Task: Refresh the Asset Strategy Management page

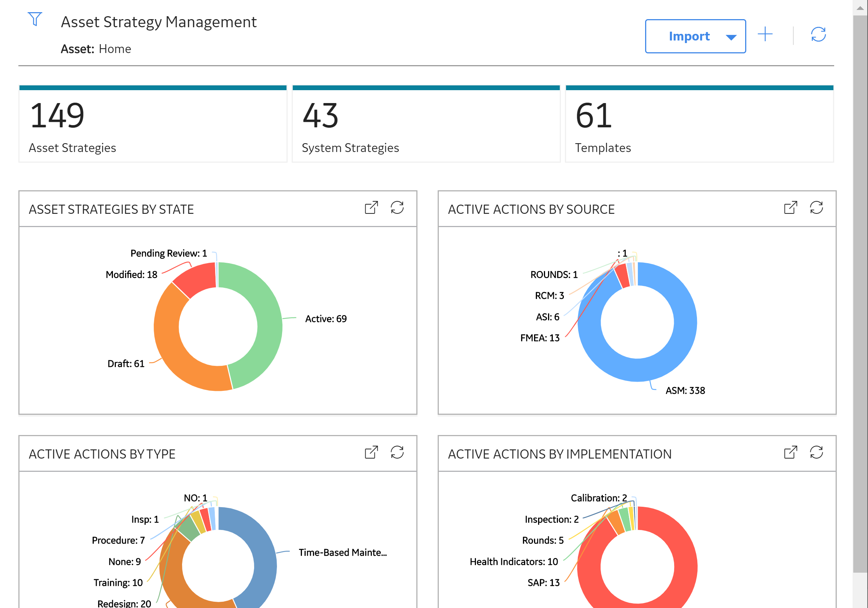Action: [818, 34]
